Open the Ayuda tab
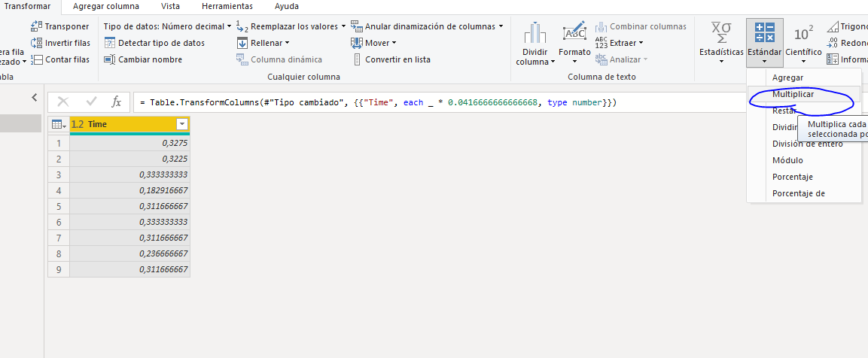This screenshot has width=868, height=358. (287, 7)
